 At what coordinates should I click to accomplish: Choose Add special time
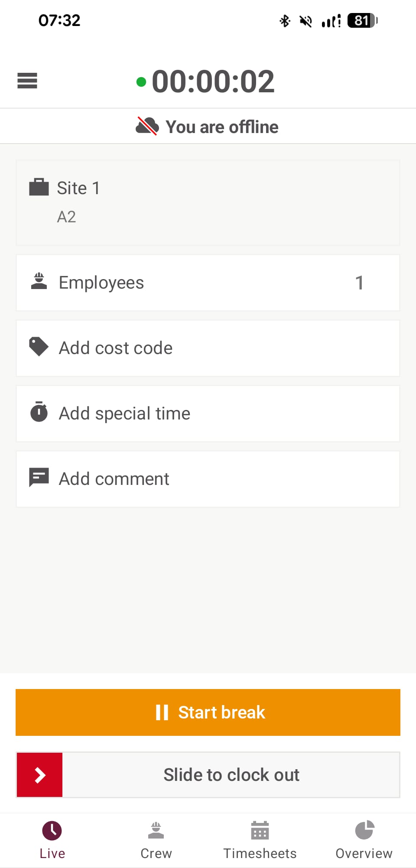click(208, 413)
